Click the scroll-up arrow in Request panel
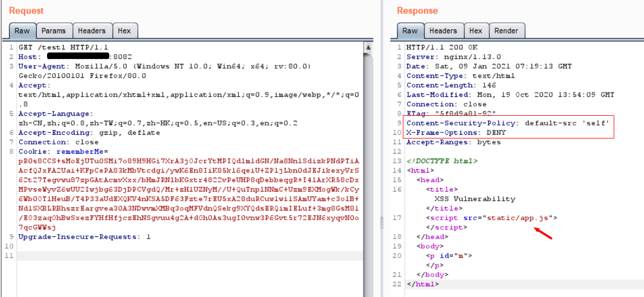The image size is (644, 297). pyautogui.click(x=368, y=48)
